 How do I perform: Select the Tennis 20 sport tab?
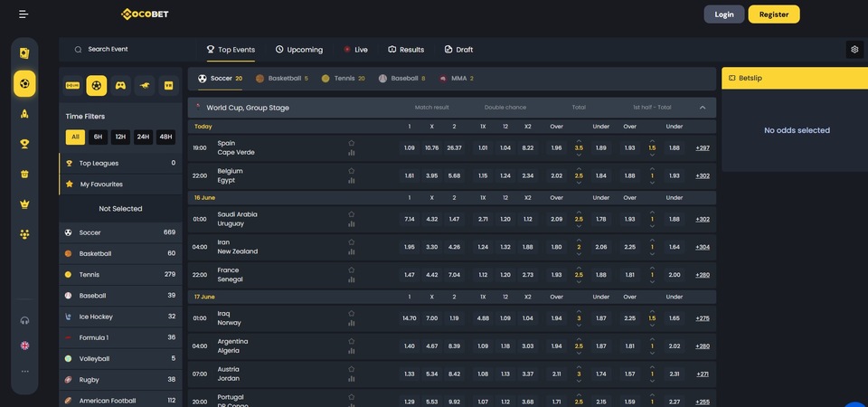tap(343, 79)
